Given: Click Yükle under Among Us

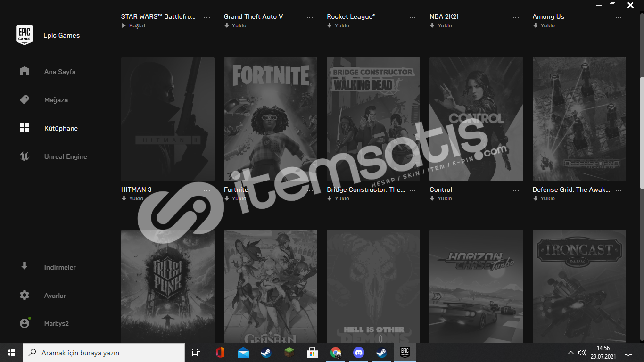Looking at the screenshot, I should pyautogui.click(x=544, y=25).
